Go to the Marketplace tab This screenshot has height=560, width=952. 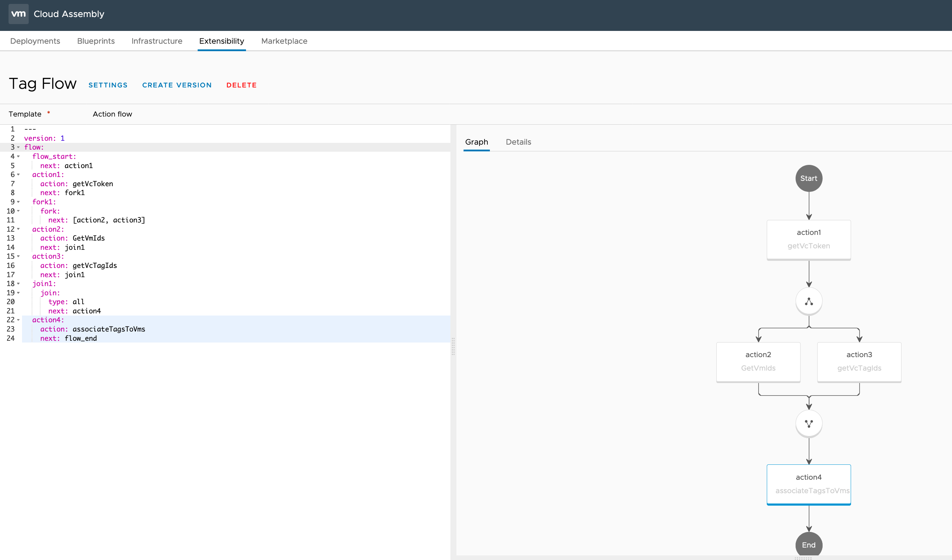point(284,41)
